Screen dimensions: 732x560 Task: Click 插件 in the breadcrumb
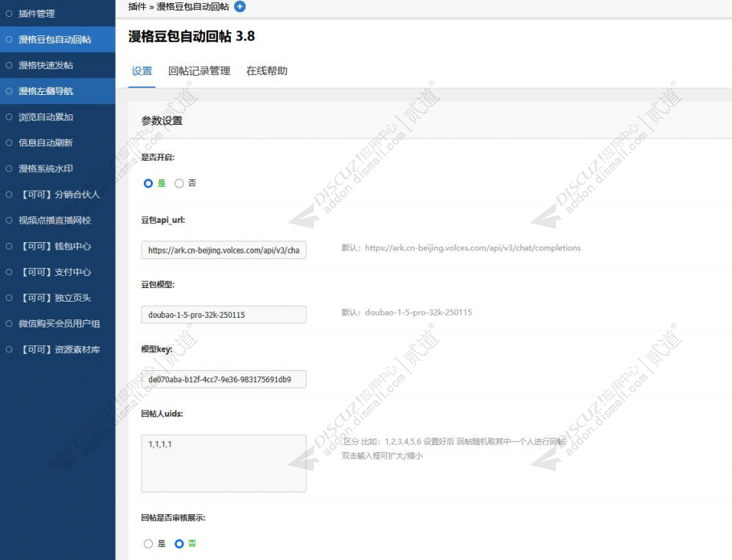coord(138,6)
